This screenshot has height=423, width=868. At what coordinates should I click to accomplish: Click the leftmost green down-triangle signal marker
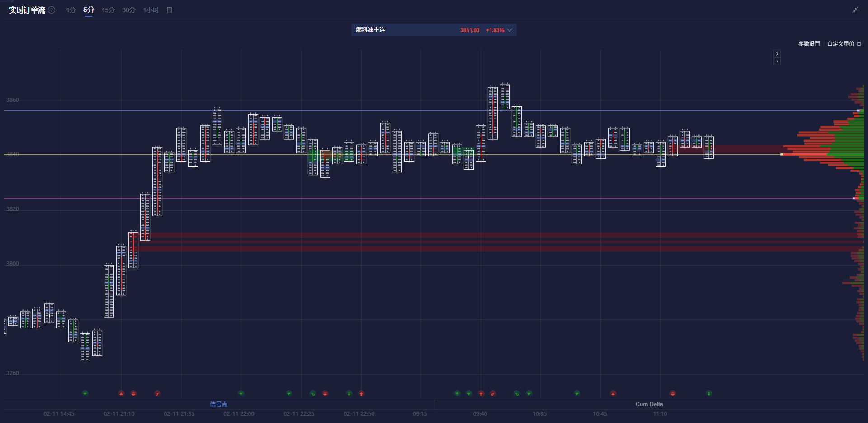click(85, 394)
